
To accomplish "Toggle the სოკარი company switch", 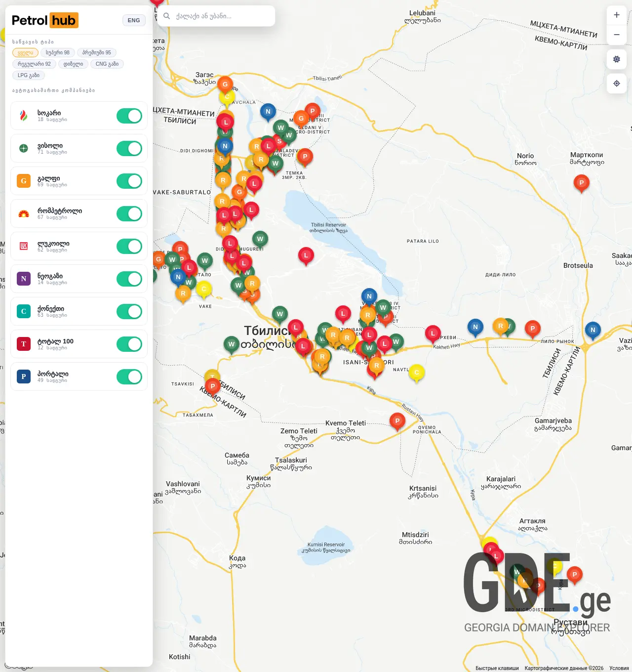I will [129, 116].
